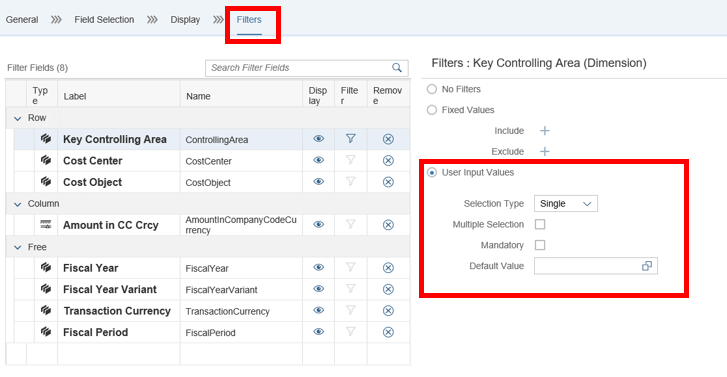The image size is (727, 377).
Task: Select the TransactionCurrency name cell
Action: 241,311
